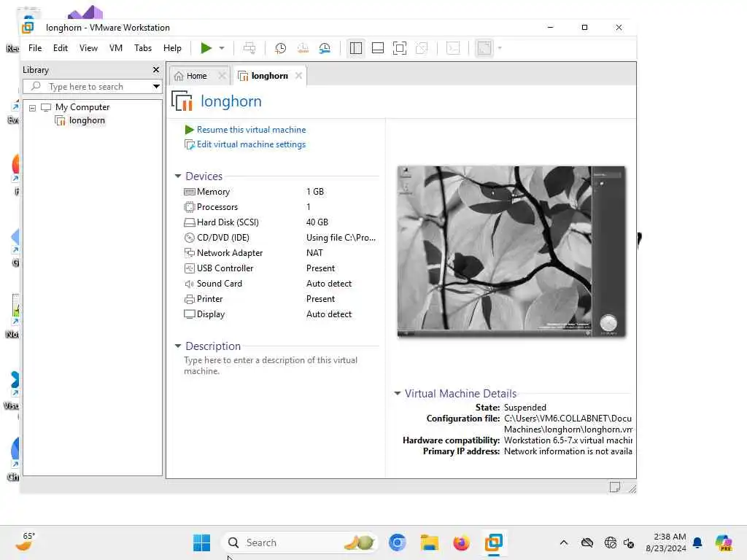Click the notification bell icon
Screen dimensions: 747x560
coord(697,542)
